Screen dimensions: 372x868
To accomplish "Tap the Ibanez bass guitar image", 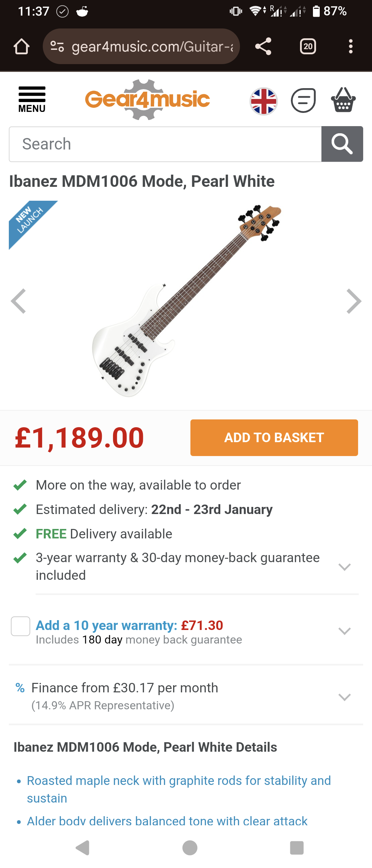I will pos(186,301).
